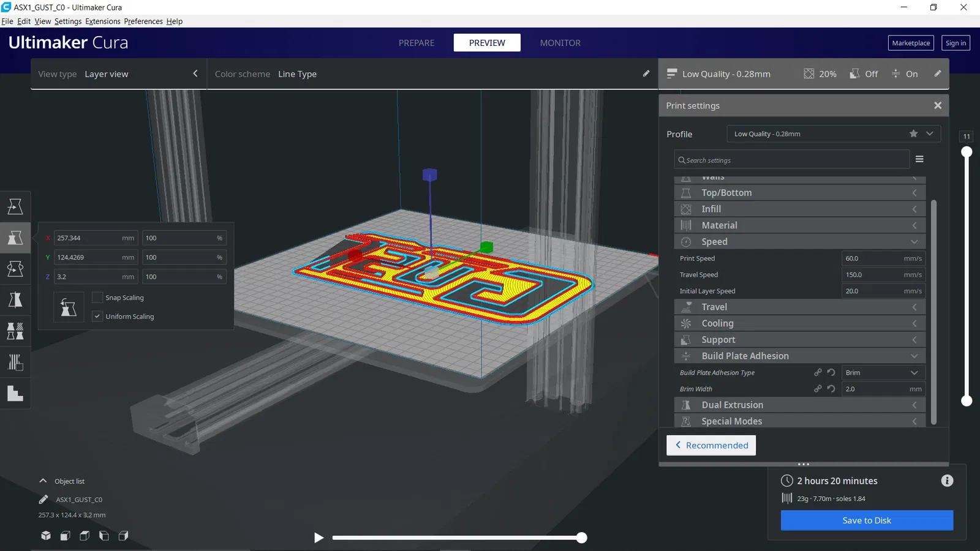Screen dimensions: 980x551
Task: Uncheck the Uniform Scaling checkbox
Action: click(97, 317)
